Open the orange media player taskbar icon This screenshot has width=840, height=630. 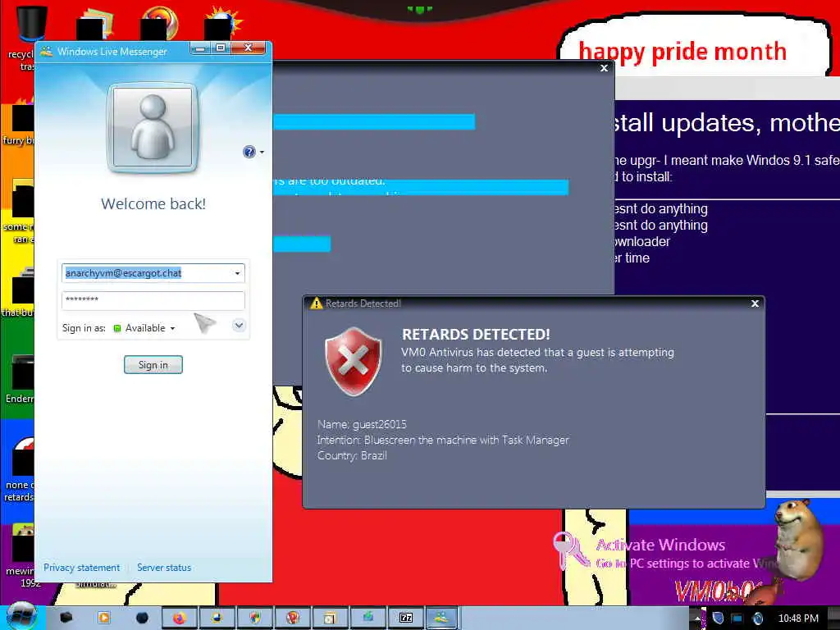(104, 618)
